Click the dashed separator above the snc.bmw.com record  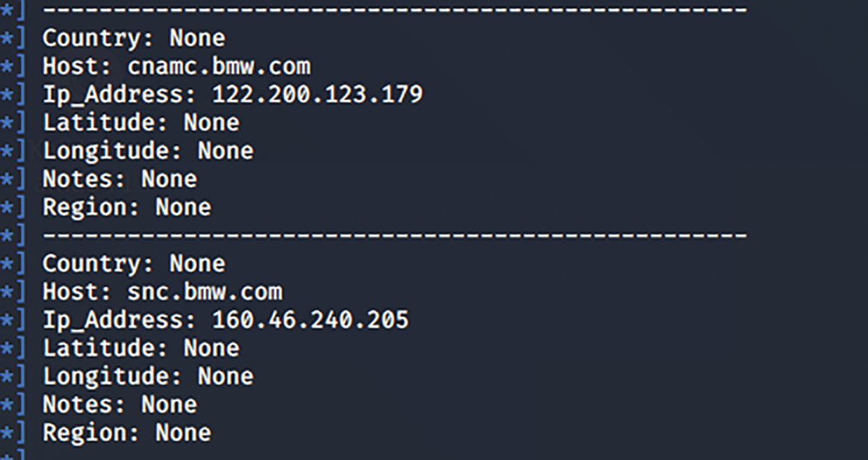tap(394, 235)
